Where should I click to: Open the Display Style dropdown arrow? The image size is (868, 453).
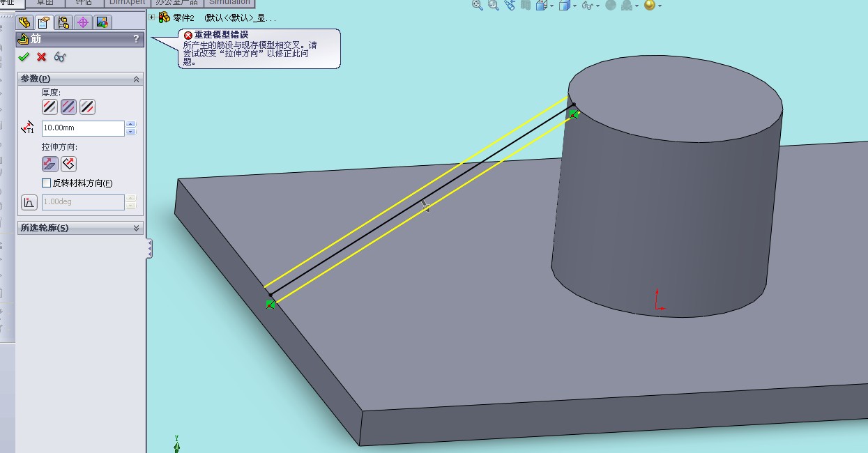click(574, 6)
